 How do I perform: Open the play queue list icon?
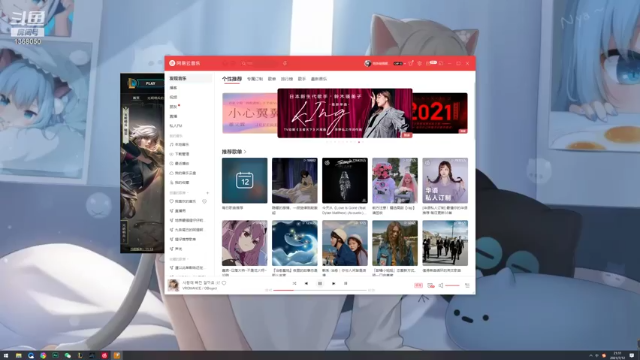(467, 285)
